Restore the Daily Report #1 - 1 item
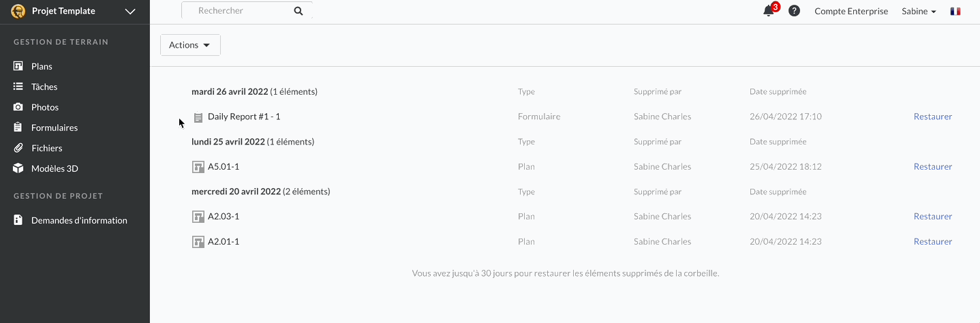Image resolution: width=980 pixels, height=323 pixels. pyautogui.click(x=932, y=117)
